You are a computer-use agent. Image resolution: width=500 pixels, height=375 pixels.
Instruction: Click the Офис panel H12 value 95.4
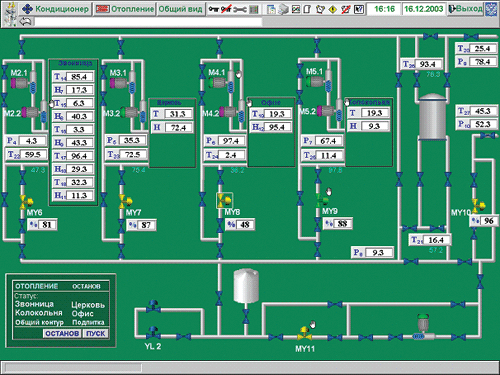277,127
